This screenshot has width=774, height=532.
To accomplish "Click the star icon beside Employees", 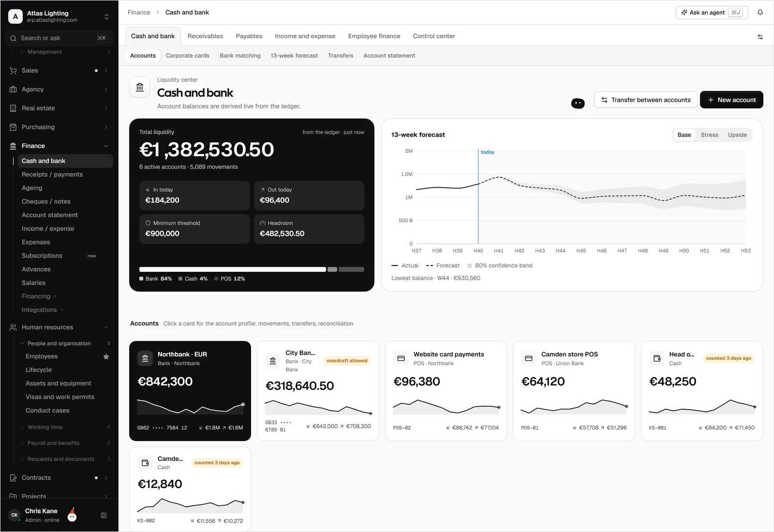I will coord(106,356).
